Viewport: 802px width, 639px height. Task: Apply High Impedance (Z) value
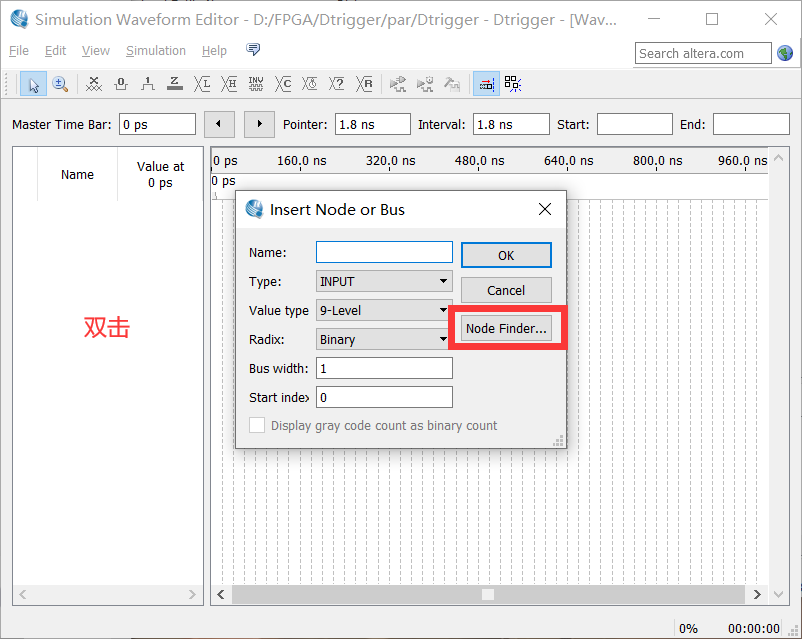click(175, 84)
